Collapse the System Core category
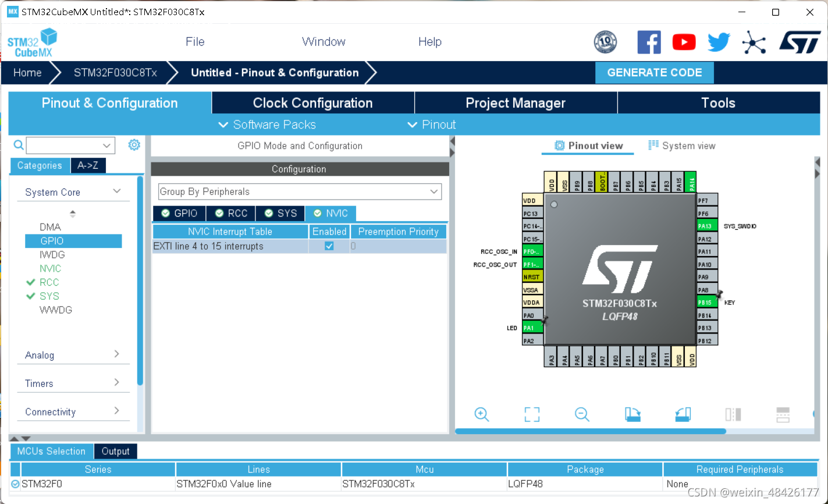The height and width of the screenshot is (504, 828). pos(117,191)
